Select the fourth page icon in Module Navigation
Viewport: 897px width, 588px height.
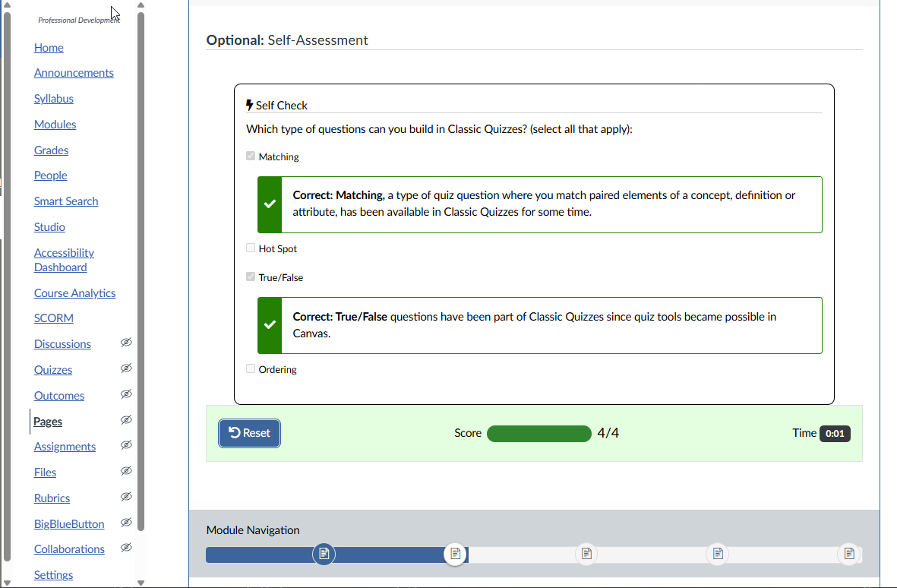point(718,554)
